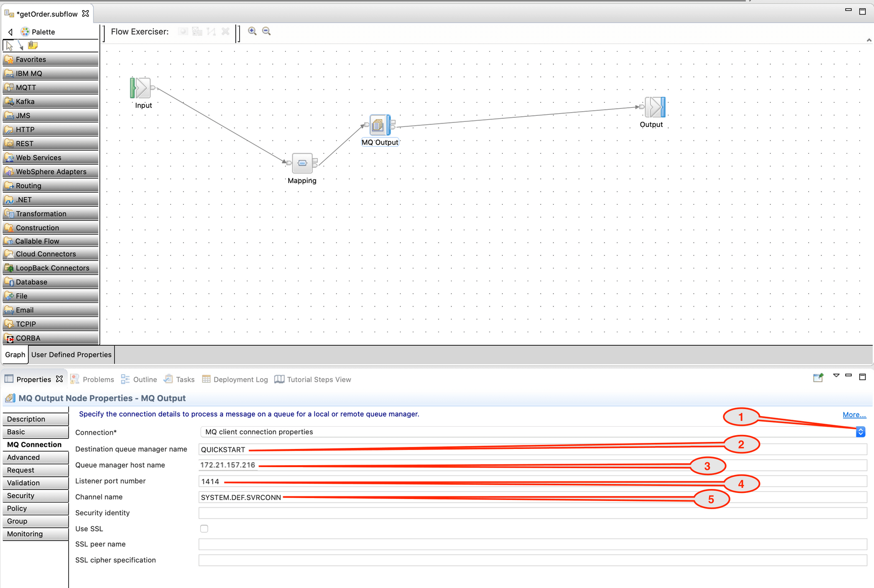This screenshot has height=588, width=874.
Task: Zoom out of the flow canvas
Action: tap(266, 31)
